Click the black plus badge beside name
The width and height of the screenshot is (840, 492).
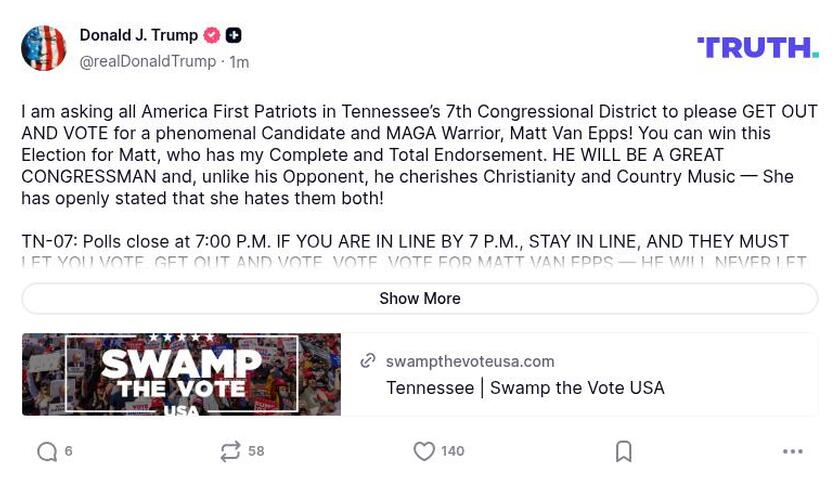(x=233, y=35)
